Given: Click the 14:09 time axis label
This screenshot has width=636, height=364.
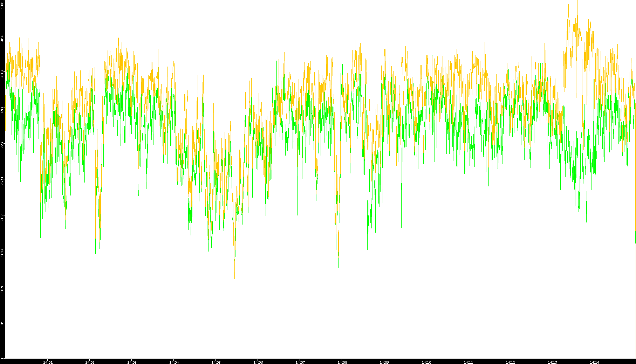Looking at the screenshot, I should (384, 362).
